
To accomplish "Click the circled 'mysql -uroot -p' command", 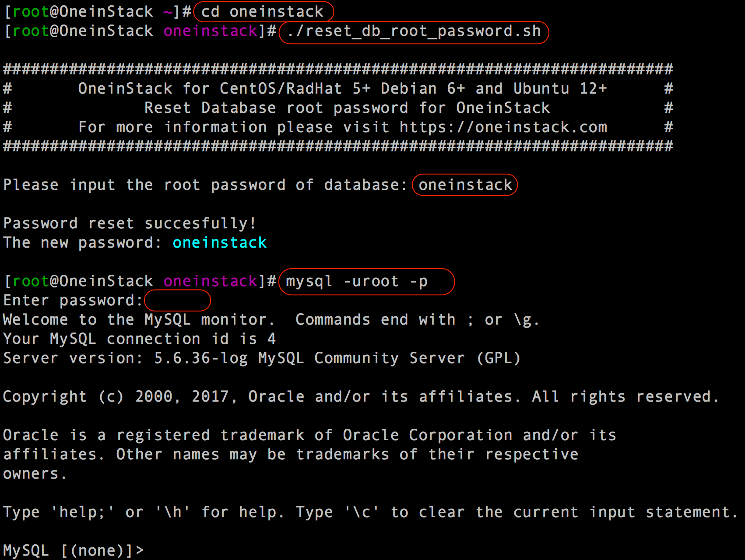I will tap(366, 281).
